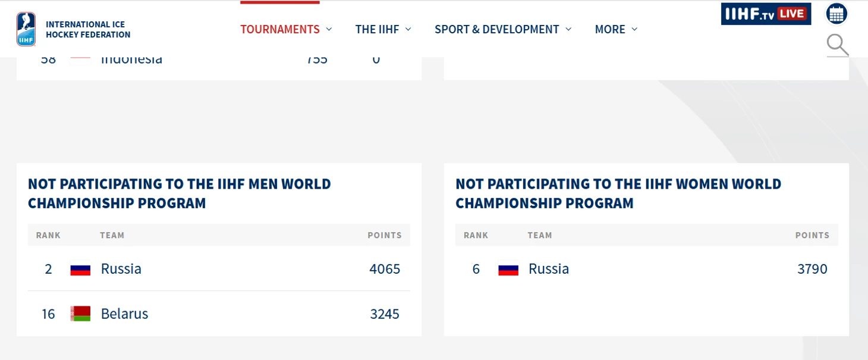Expand The IIHF menu chevron
This screenshot has height=360, width=868.
point(408,29)
